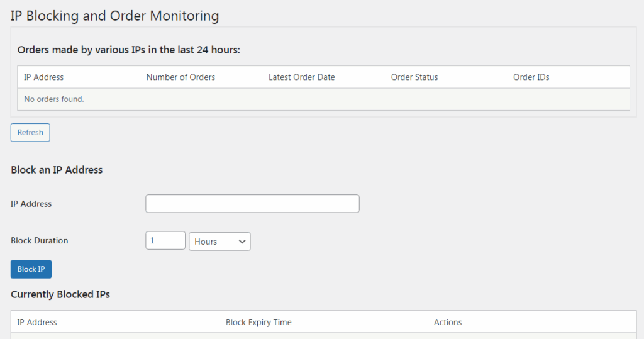Screen dimensions: 644x339
Task: Select the Latest Order Date column header
Action: click(301, 77)
